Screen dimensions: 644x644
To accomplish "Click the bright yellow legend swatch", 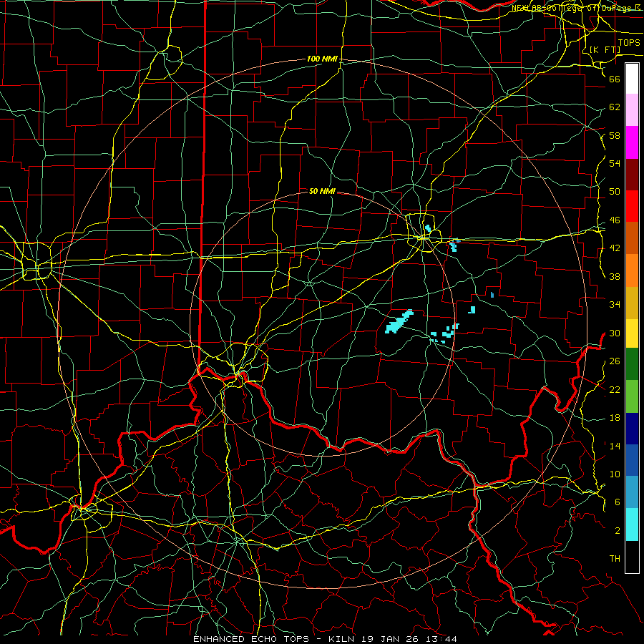I will pyautogui.click(x=632, y=333).
